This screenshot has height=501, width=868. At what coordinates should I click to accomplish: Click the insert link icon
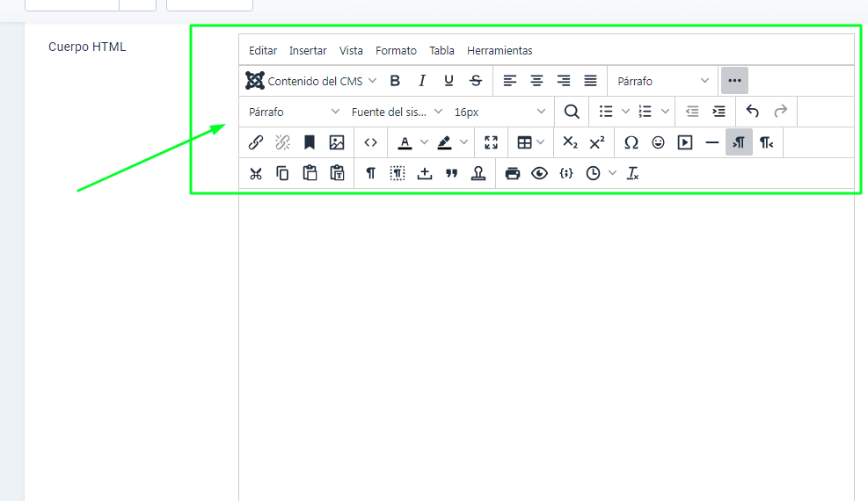(x=256, y=142)
